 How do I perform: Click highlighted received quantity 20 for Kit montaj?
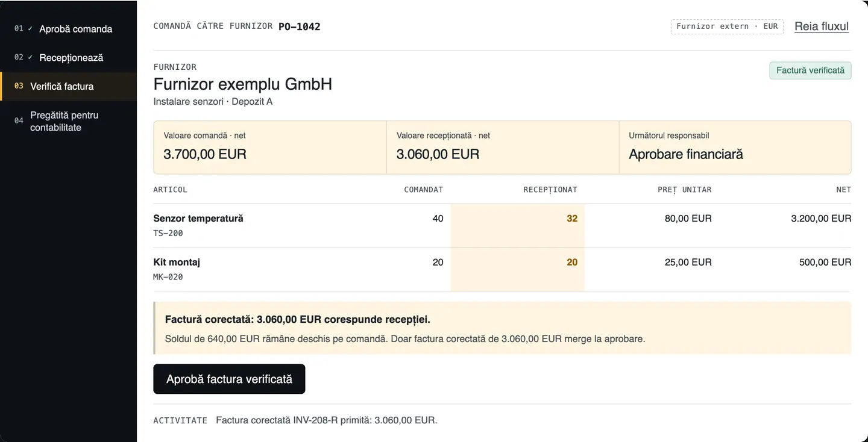pyautogui.click(x=572, y=263)
